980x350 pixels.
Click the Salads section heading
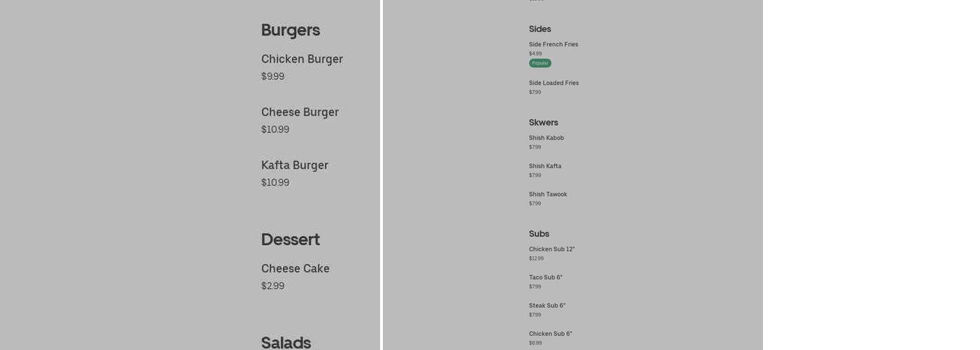click(286, 342)
